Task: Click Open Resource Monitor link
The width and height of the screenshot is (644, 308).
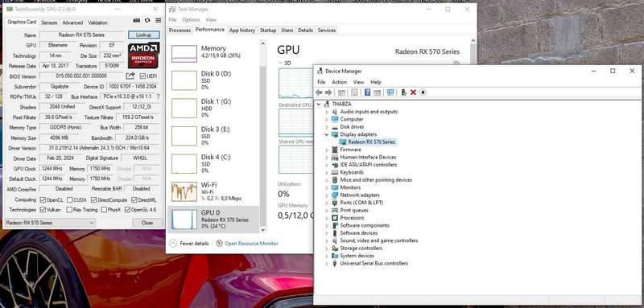Action: pos(251,243)
